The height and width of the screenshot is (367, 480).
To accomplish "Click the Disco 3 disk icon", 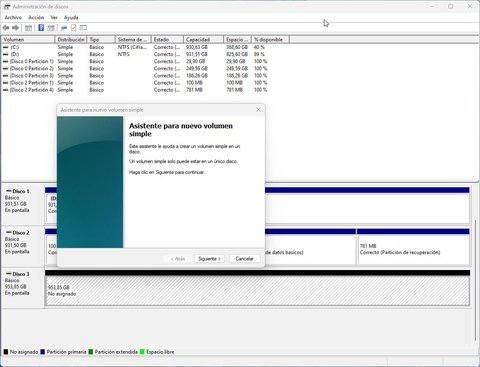I will (x=9, y=274).
